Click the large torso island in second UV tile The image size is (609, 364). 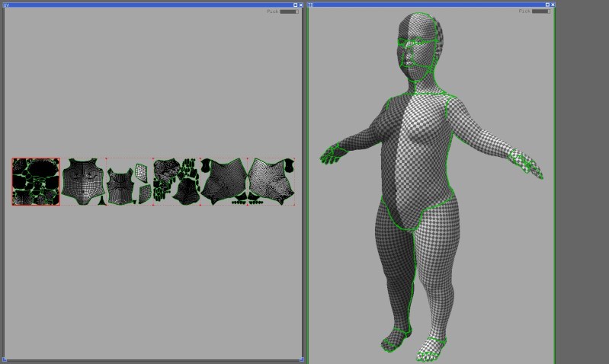(82, 180)
